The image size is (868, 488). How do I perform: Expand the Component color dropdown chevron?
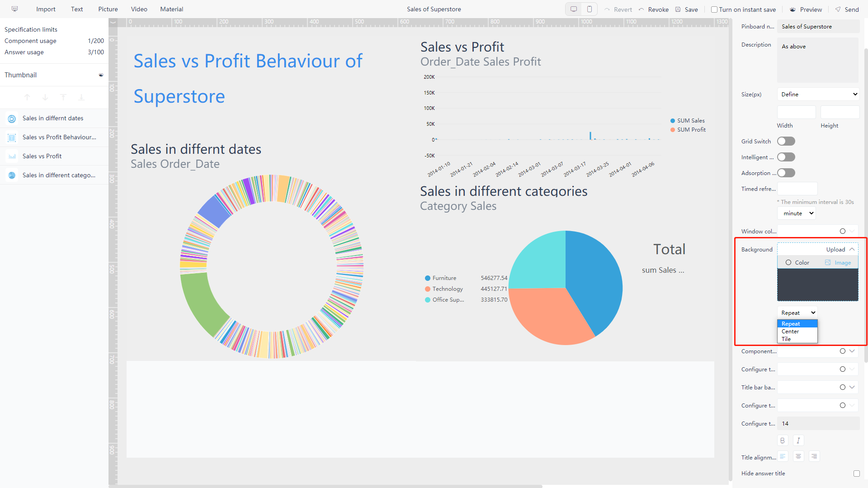coord(852,351)
